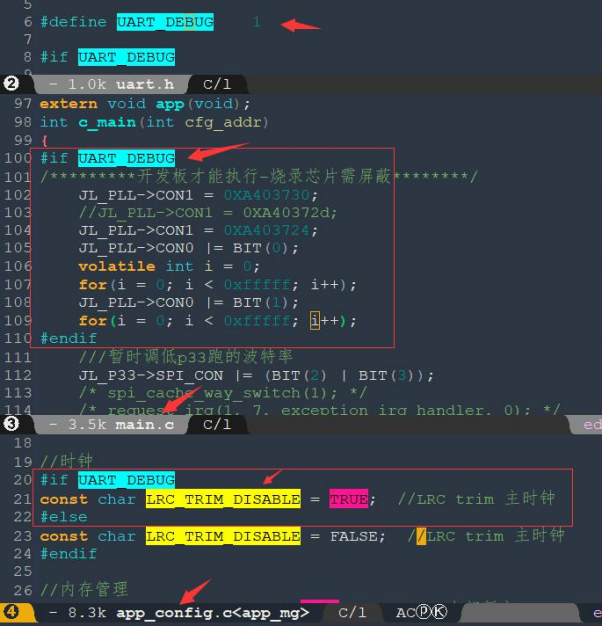Image resolution: width=602 pixels, height=626 pixels.
Task: Click the pink-highlighted TRUE value
Action: coord(349,499)
